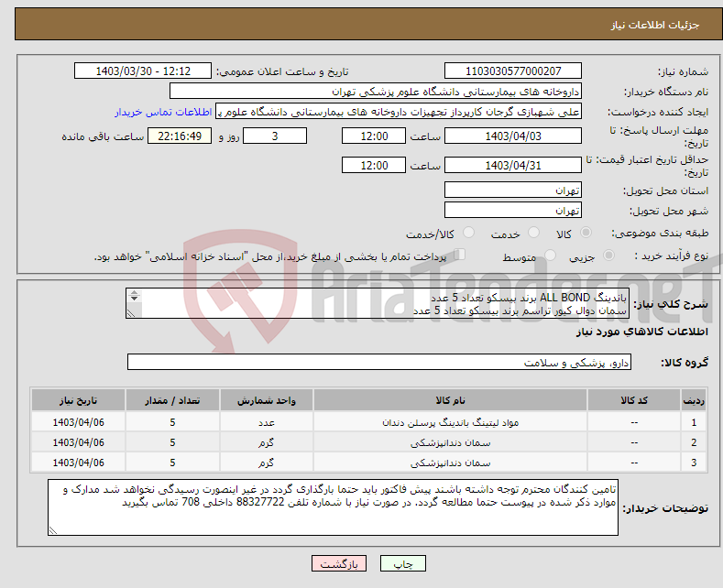Click the شرح کلی نیاز description textarea
The height and width of the screenshot is (588, 723).
coord(378,303)
